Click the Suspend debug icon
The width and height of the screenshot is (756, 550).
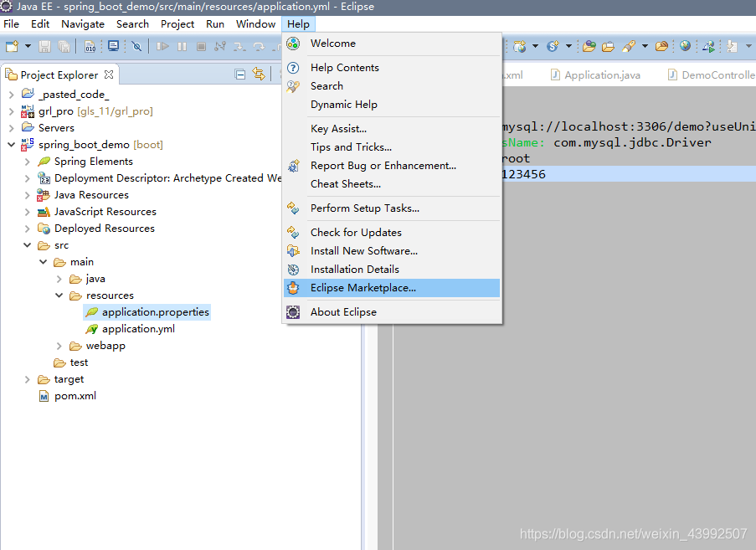[x=182, y=46]
